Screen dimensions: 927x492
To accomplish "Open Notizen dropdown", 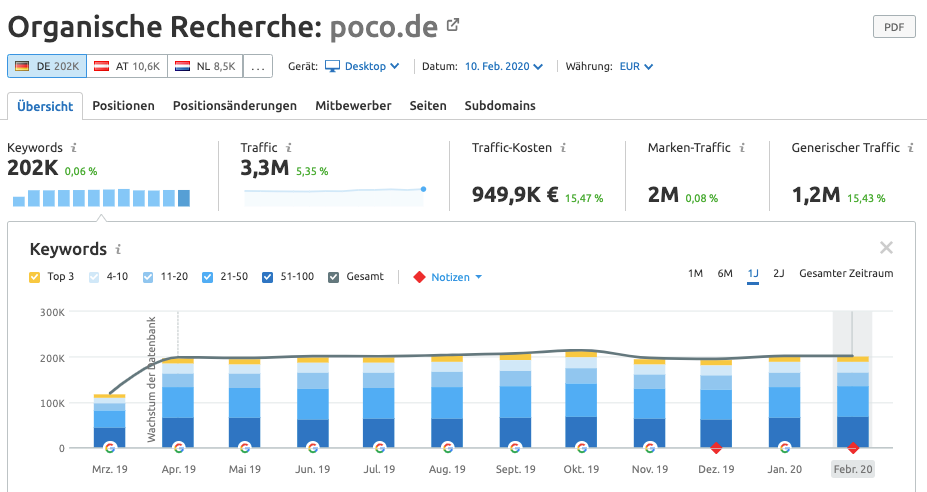I will tap(456, 277).
